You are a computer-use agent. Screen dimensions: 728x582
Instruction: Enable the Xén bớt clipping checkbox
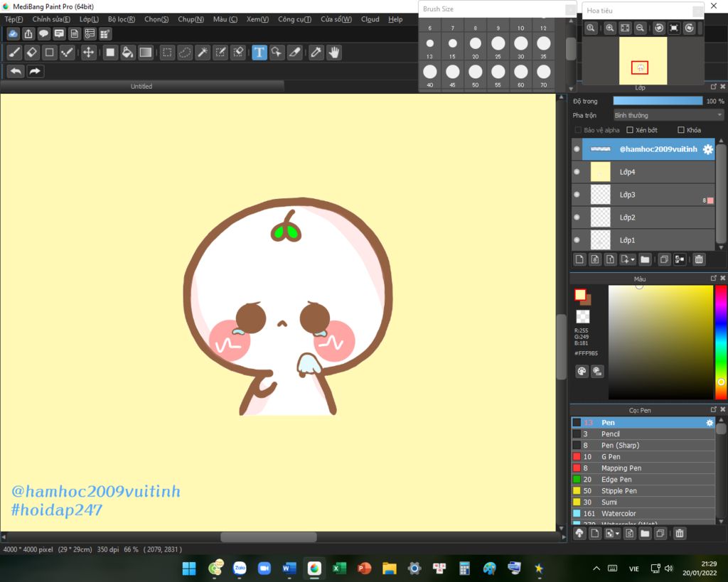[630, 130]
